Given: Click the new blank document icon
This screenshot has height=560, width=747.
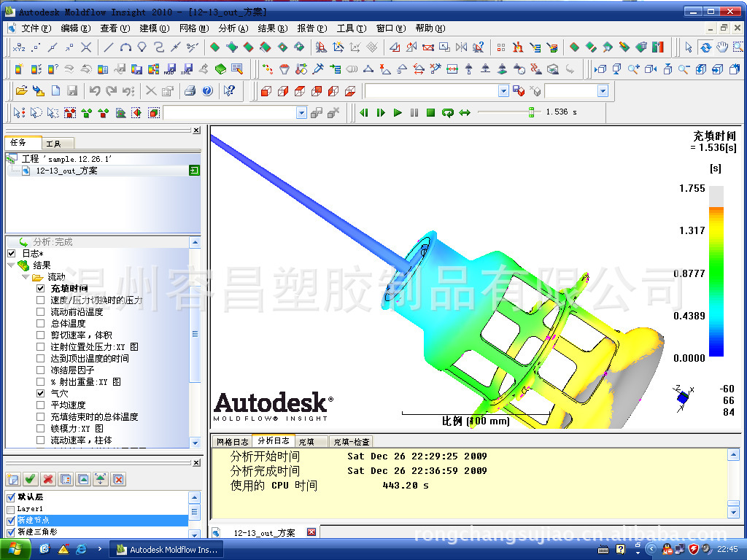Looking at the screenshot, I should point(55,90).
